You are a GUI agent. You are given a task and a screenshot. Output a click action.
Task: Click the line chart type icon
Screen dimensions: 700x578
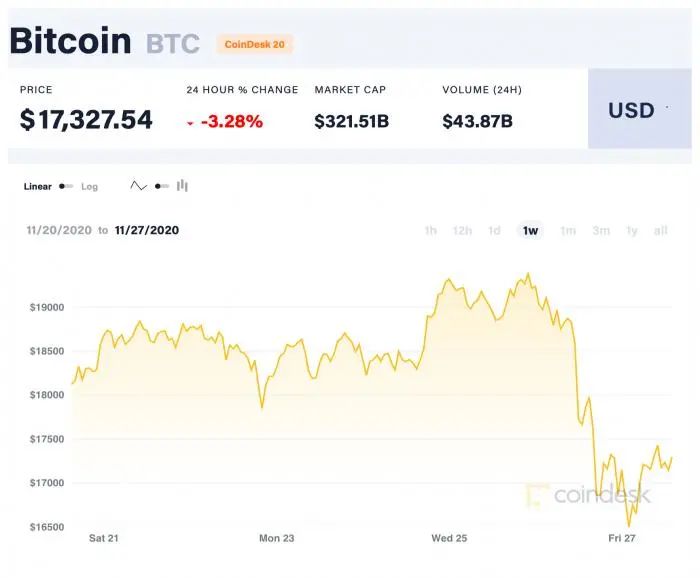pyautogui.click(x=139, y=186)
